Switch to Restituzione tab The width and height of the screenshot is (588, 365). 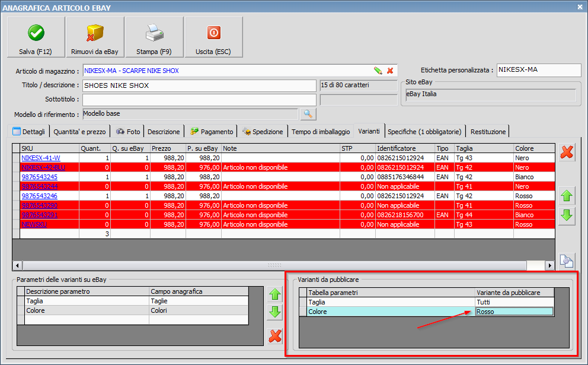(488, 131)
